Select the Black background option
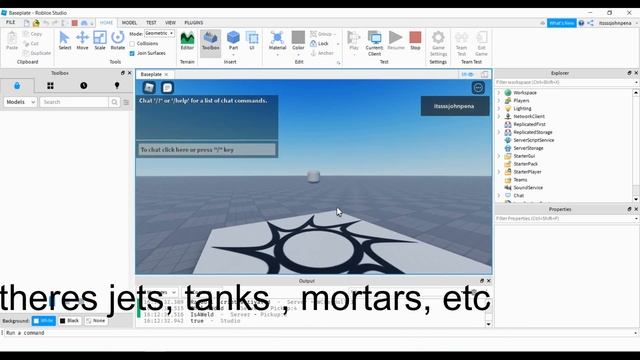 [69, 321]
